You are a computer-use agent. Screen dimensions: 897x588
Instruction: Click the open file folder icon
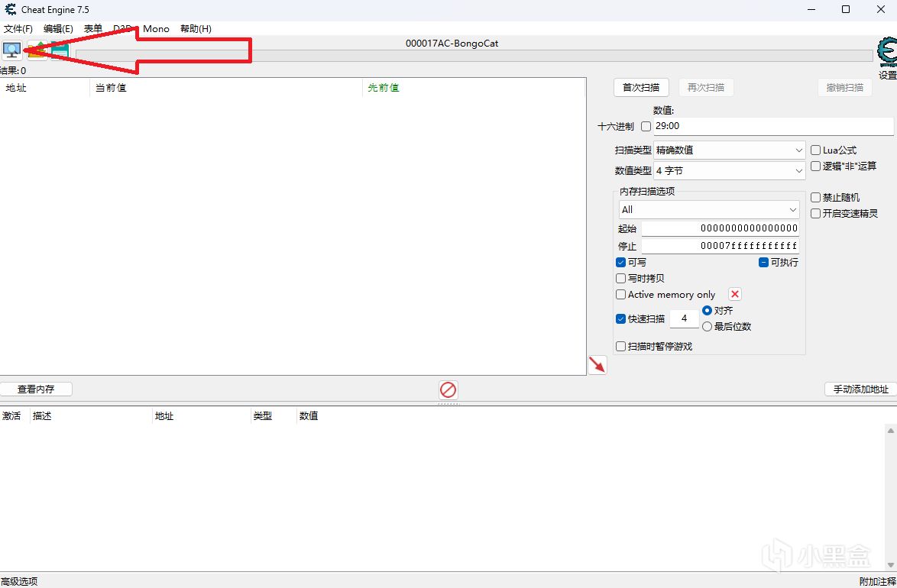(x=37, y=50)
